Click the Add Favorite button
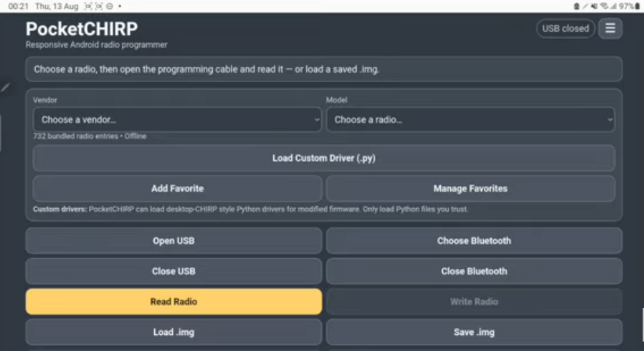 177,189
